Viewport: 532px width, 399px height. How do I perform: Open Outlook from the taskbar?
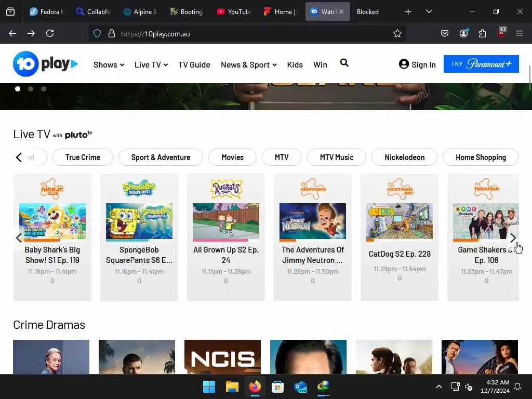click(301, 387)
